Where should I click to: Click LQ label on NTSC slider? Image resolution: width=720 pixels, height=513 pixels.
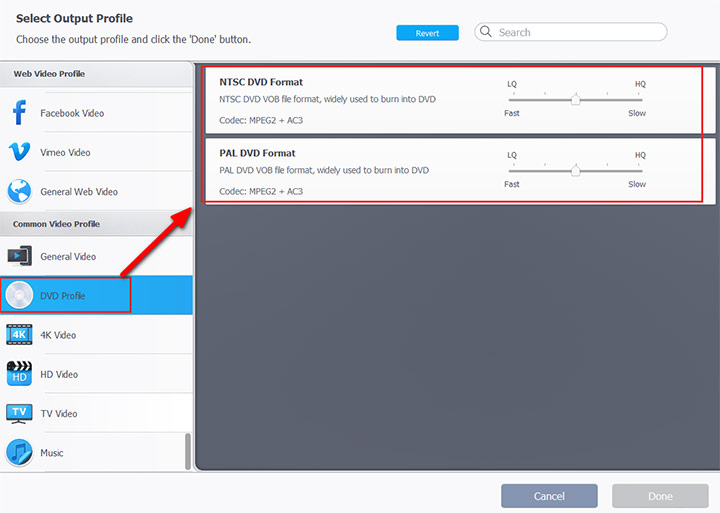tap(512, 84)
